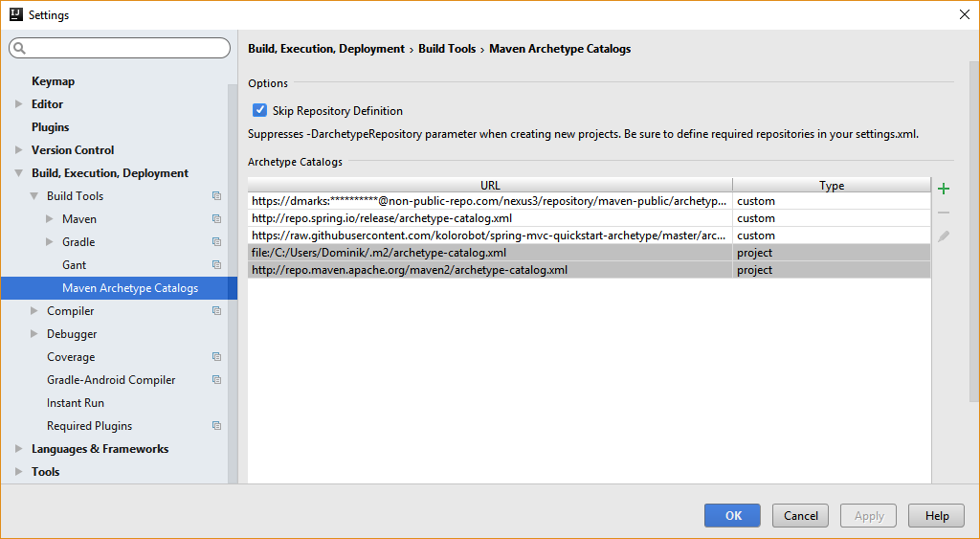Click the minus remove catalog icon
The height and width of the screenshot is (539, 980).
tap(944, 213)
